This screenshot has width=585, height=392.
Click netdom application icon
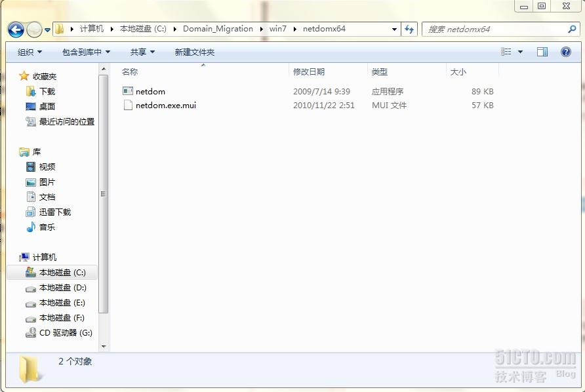pyautogui.click(x=128, y=91)
